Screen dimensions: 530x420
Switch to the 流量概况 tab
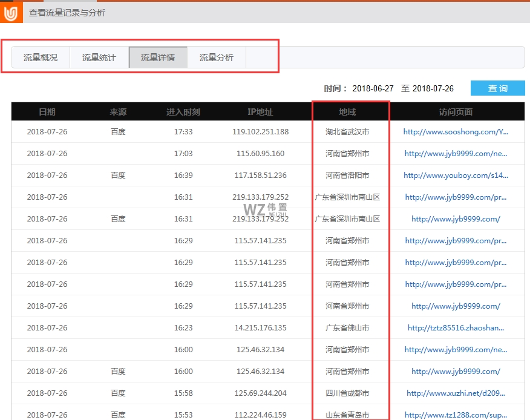pos(41,57)
